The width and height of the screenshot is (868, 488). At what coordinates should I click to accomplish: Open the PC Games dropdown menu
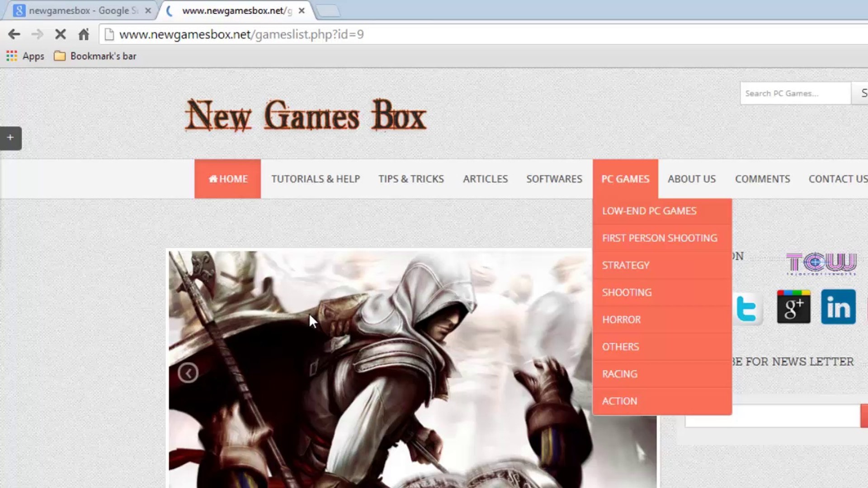[x=625, y=179]
